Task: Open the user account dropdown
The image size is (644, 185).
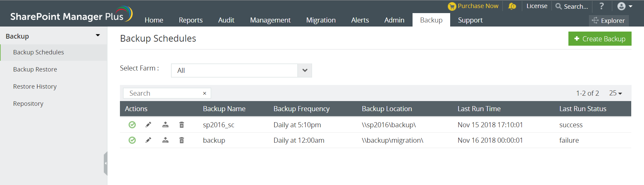Action: point(625,6)
